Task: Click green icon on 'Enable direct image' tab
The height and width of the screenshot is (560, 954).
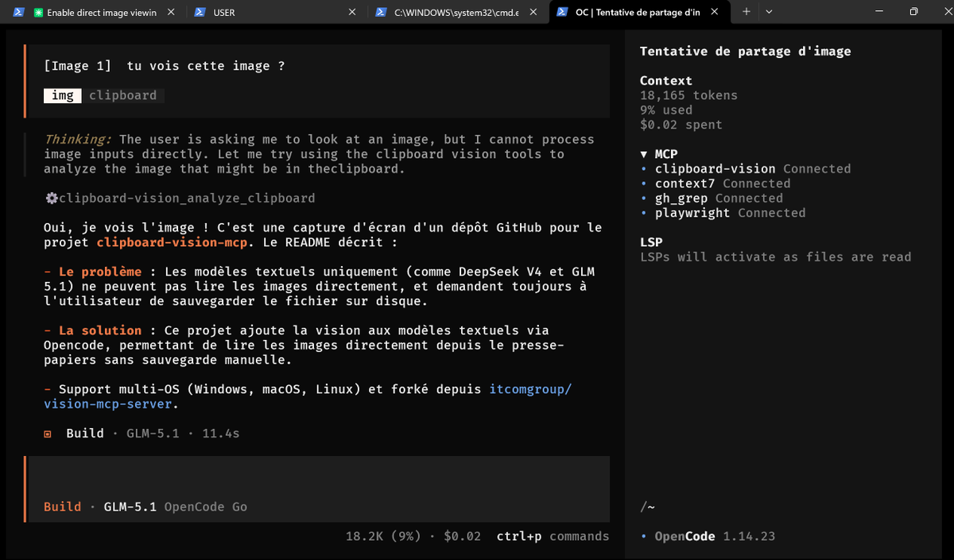Action: point(38,13)
